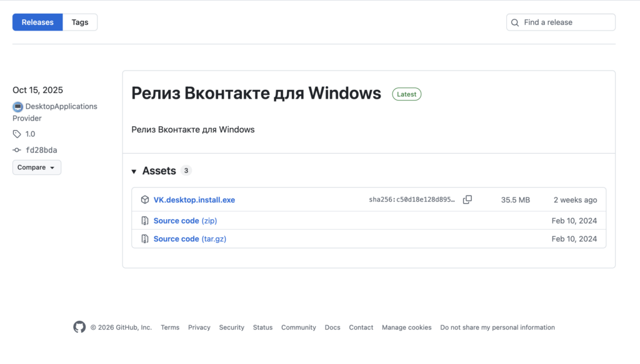Click the file icon for Source code (zip)

click(x=145, y=220)
